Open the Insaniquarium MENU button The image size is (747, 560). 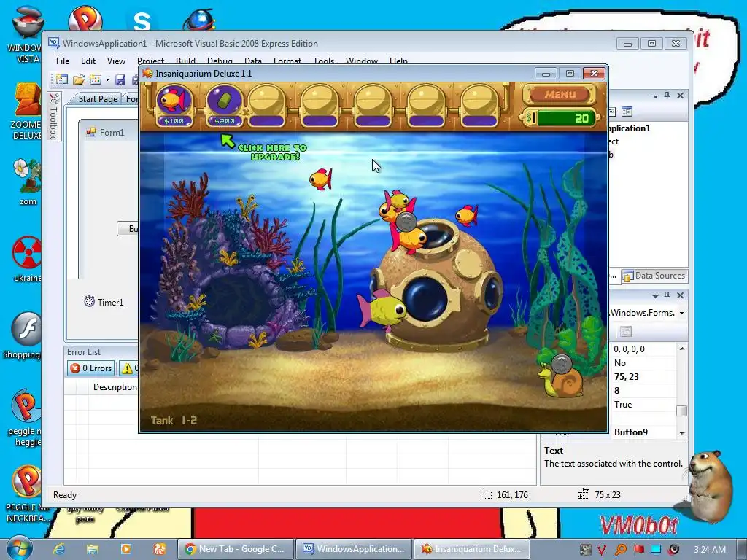(560, 95)
